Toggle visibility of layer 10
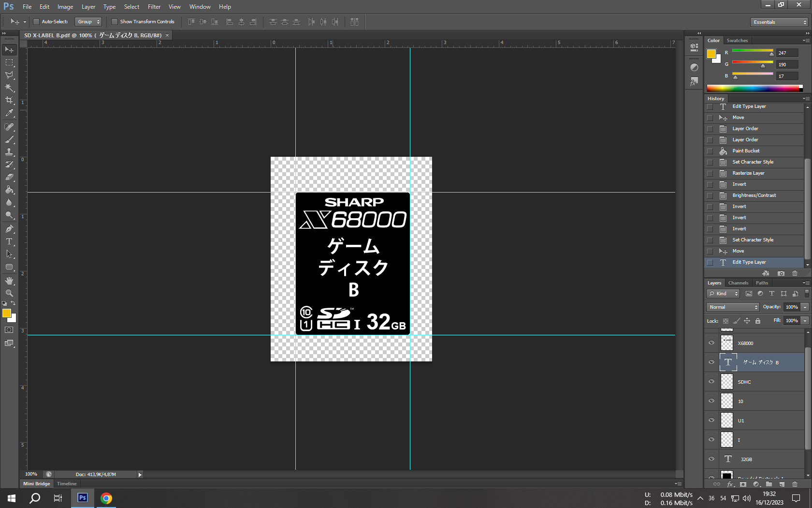The image size is (812, 508). tap(711, 401)
